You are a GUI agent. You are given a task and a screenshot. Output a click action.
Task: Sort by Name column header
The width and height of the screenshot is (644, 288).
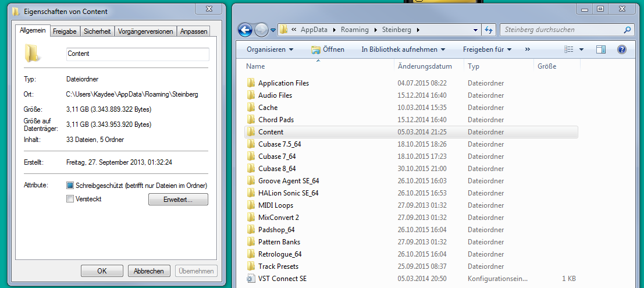coord(318,66)
